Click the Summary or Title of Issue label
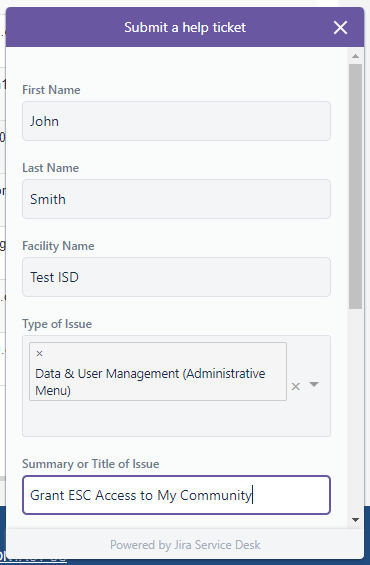This screenshot has width=370, height=565. click(90, 464)
